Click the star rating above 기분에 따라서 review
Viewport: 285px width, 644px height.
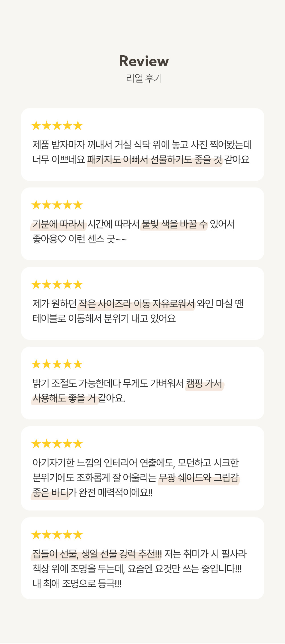57,205
